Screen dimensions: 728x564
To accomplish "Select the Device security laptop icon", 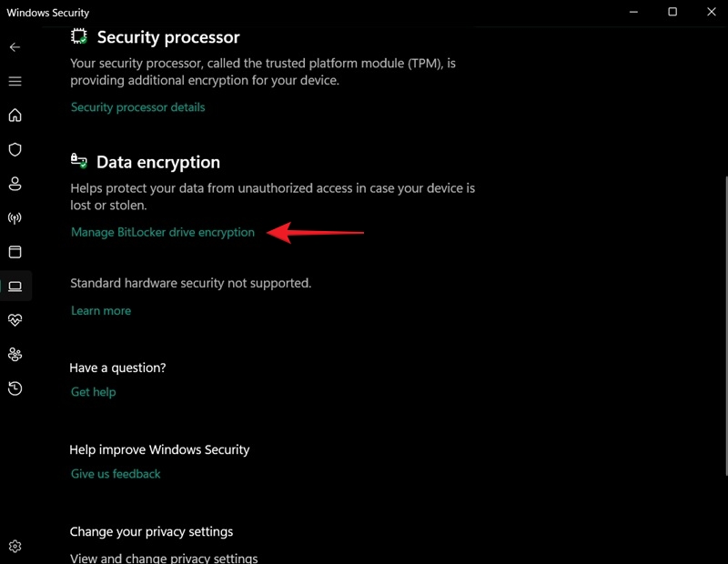I will click(x=15, y=287).
